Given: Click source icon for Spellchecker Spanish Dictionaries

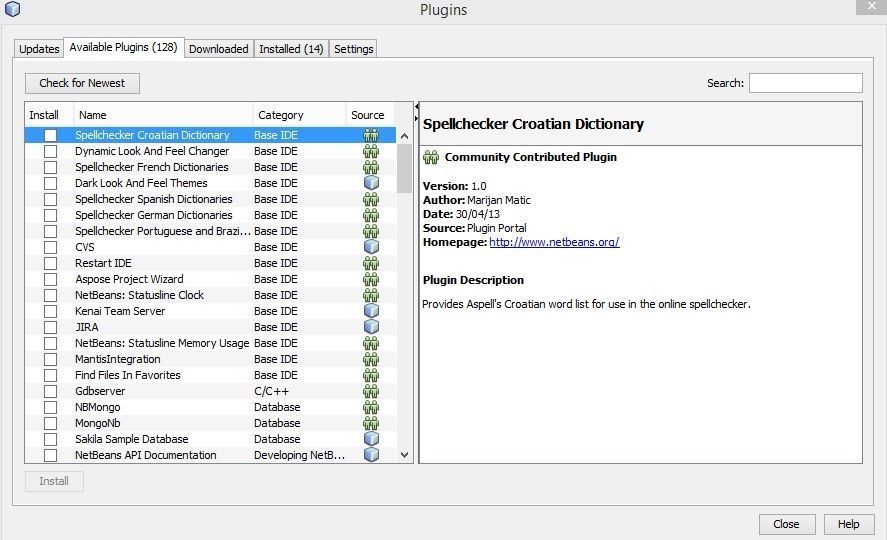Looking at the screenshot, I should click(371, 199).
